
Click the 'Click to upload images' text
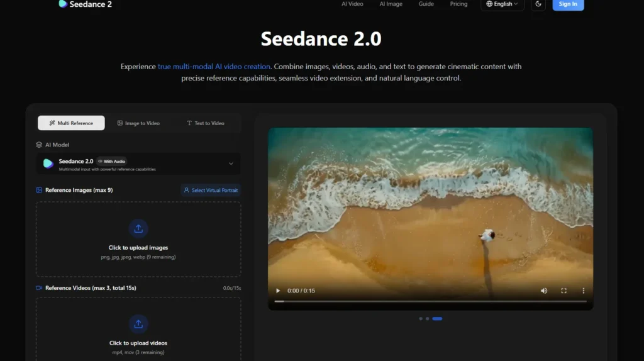click(x=138, y=248)
